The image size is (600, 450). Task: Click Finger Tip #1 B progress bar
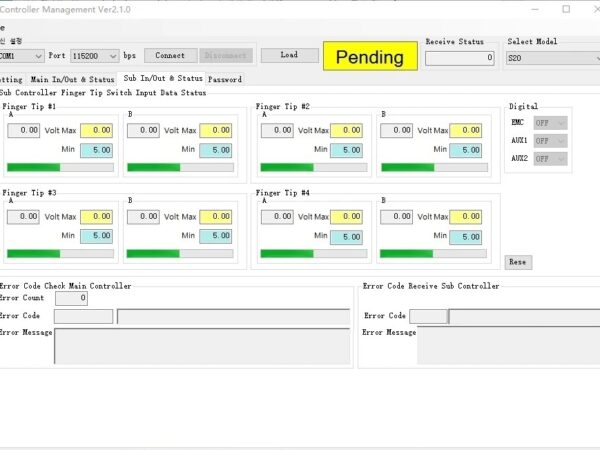click(180, 167)
